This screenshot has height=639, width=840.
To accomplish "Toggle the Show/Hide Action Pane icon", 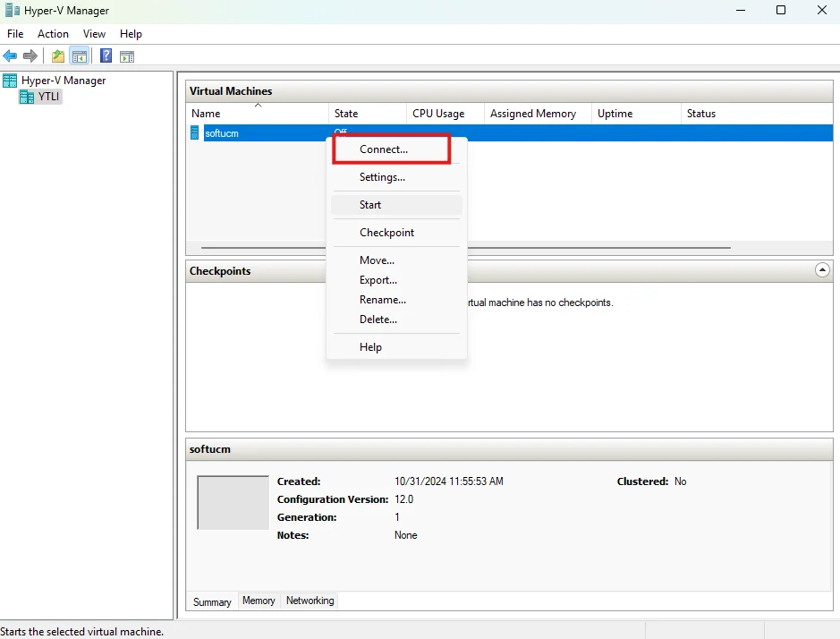I will click(x=127, y=56).
